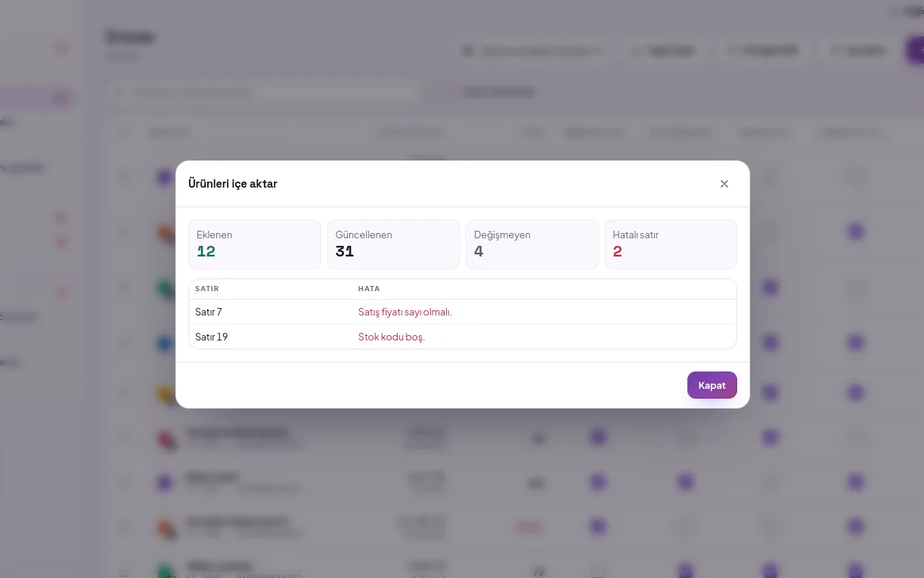Click the "Hatalı satır" stat label

tap(635, 235)
